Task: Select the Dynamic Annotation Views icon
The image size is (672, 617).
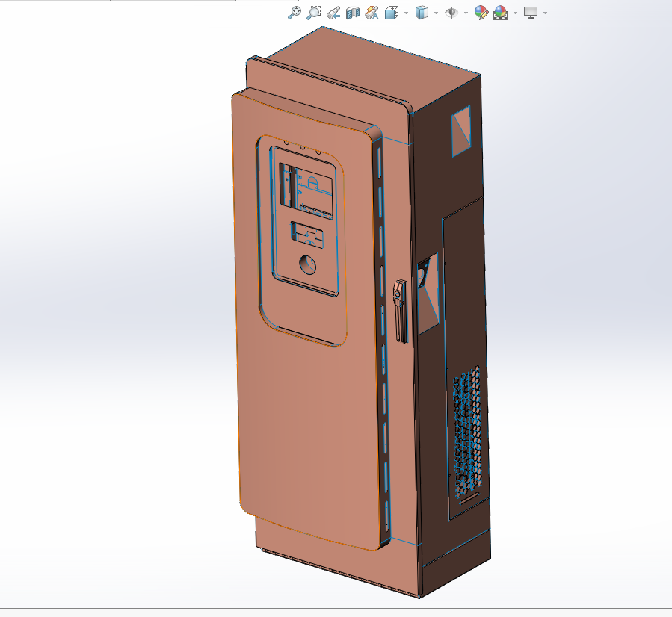Action: pos(371,12)
